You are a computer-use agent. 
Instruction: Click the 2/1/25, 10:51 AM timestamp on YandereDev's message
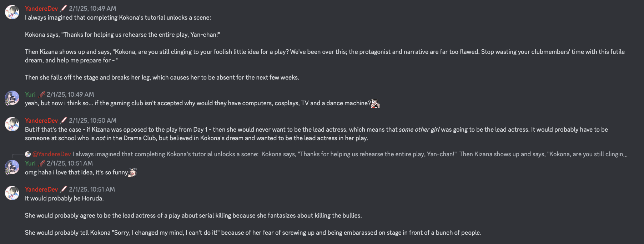coord(92,189)
